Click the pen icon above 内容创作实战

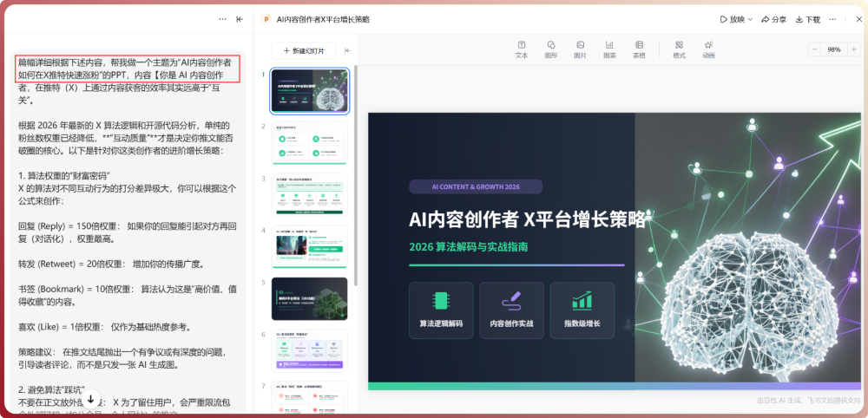tap(511, 300)
